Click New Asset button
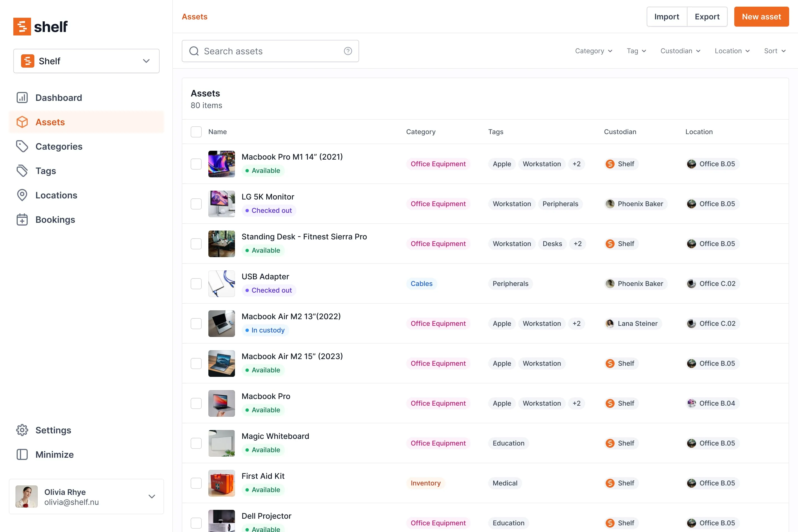Viewport: 798px width, 532px height. pos(761,17)
